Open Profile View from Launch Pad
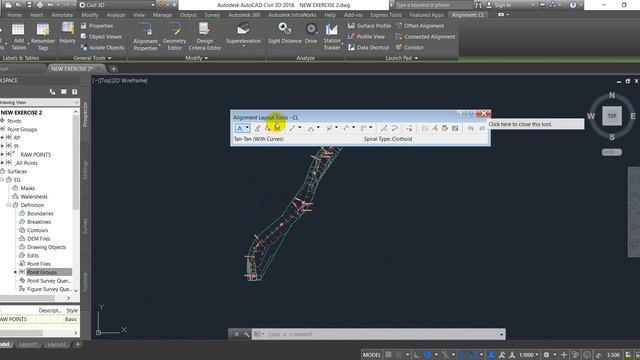Image resolution: width=640 pixels, height=360 pixels. click(366, 37)
